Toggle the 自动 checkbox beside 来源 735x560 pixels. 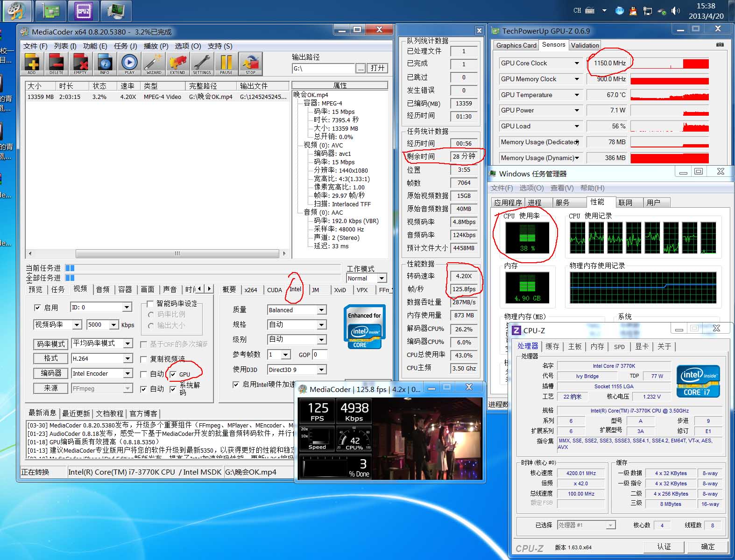click(144, 389)
